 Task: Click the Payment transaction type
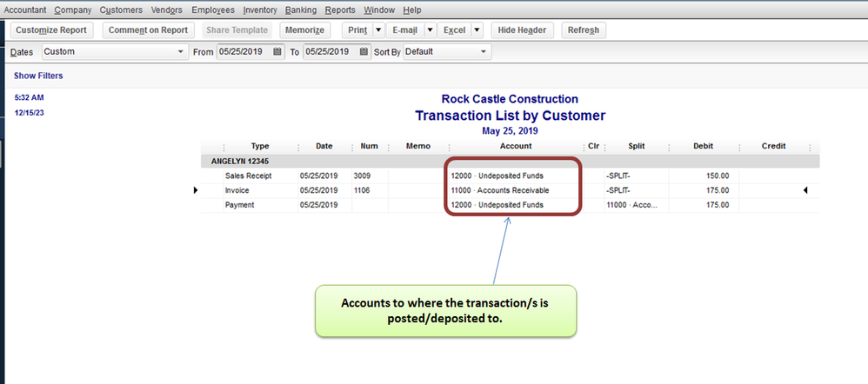[x=240, y=205]
